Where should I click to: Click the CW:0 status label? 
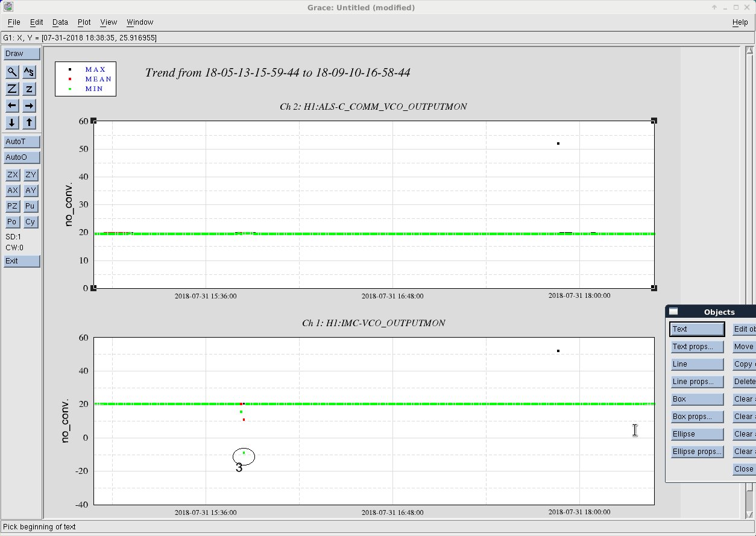coord(14,248)
